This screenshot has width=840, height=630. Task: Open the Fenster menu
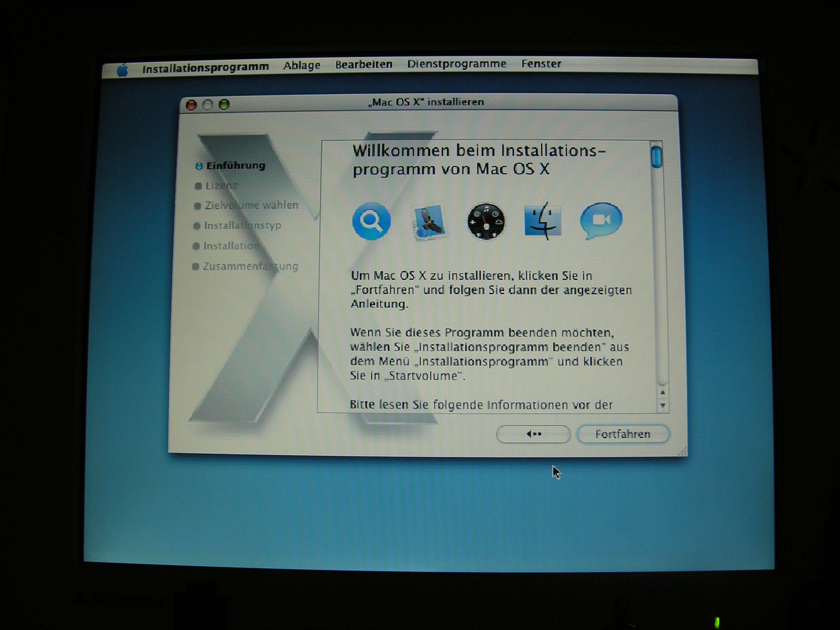[x=541, y=64]
